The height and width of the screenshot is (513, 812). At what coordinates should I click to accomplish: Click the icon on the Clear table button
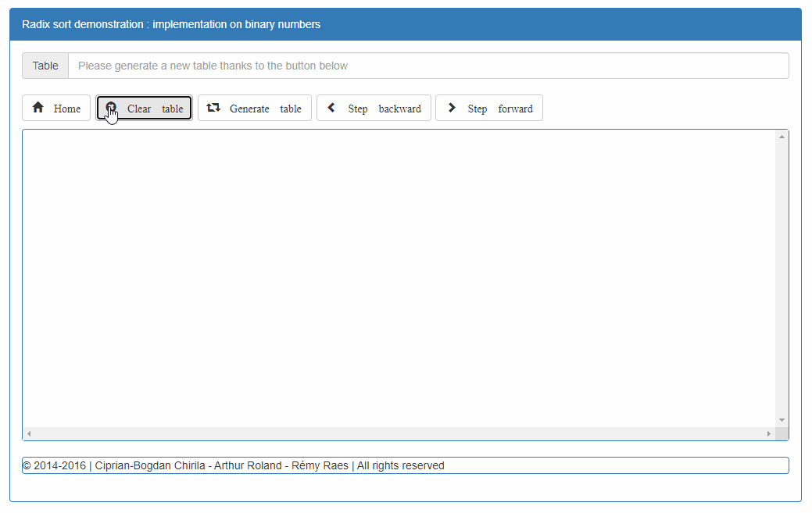pos(111,108)
